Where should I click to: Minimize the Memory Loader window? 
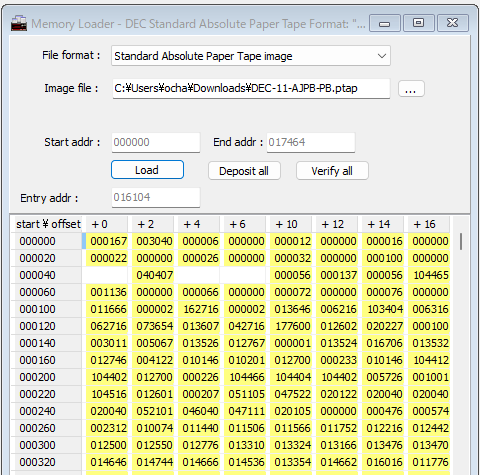[x=385, y=23]
